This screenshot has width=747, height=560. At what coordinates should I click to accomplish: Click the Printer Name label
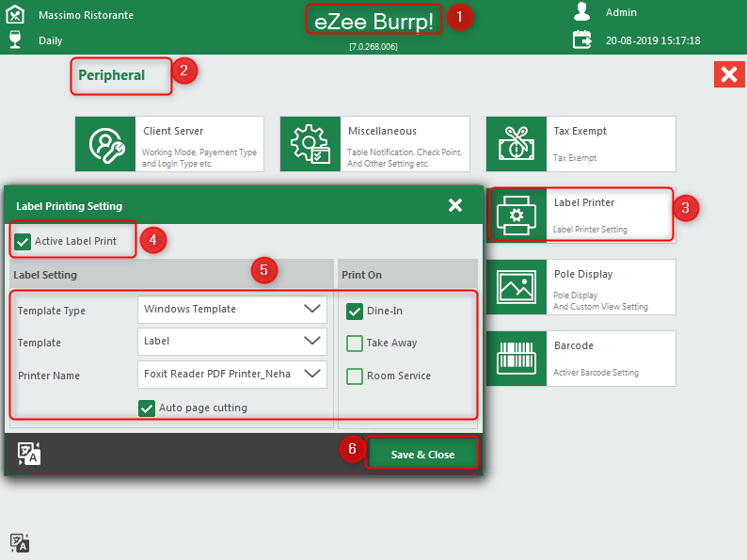click(49, 376)
